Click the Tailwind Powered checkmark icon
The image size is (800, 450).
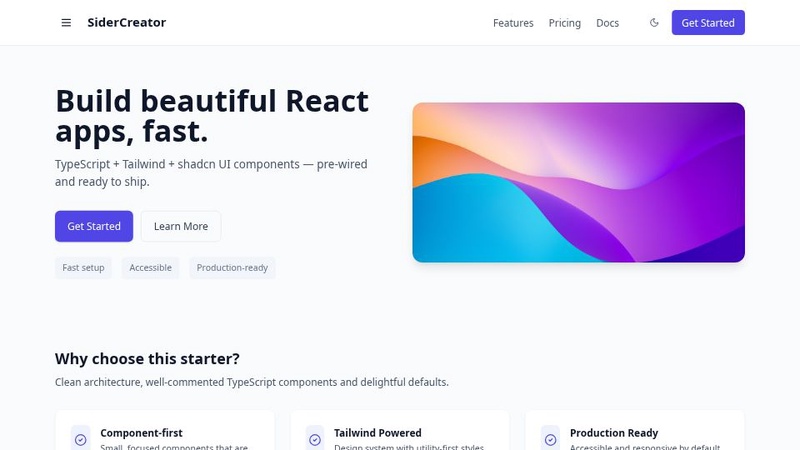pos(315,439)
